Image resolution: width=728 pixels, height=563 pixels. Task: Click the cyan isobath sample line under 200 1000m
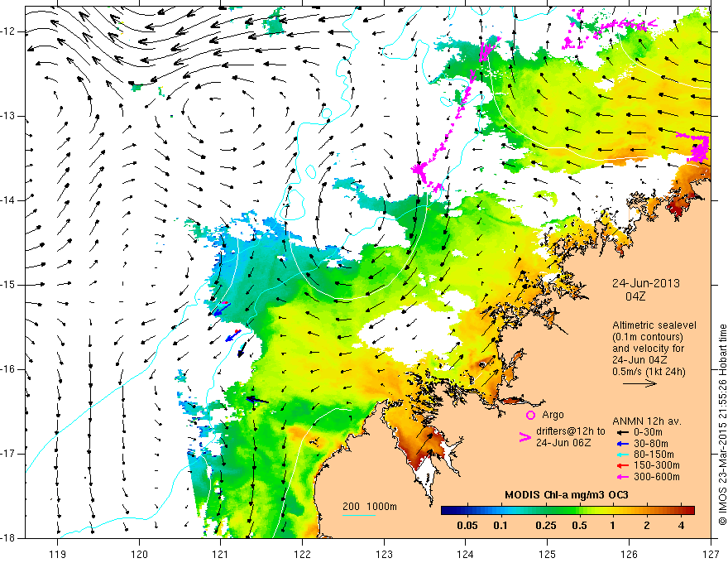click(359, 515)
